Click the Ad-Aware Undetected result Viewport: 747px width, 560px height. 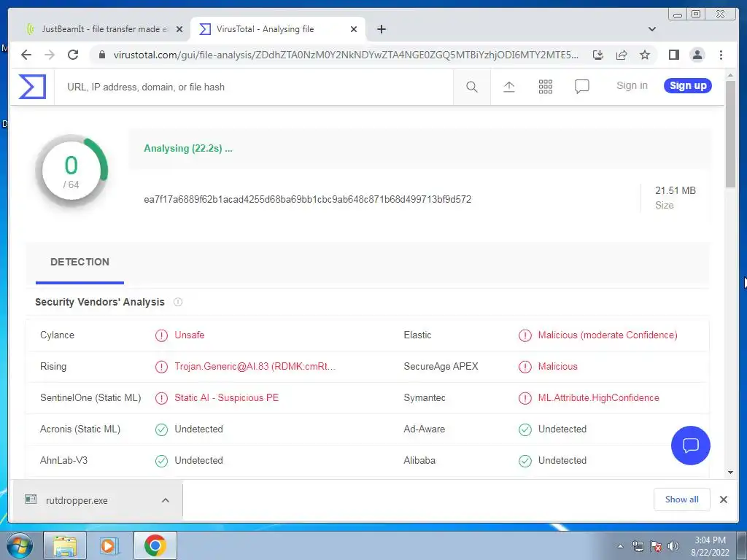pyautogui.click(x=562, y=429)
